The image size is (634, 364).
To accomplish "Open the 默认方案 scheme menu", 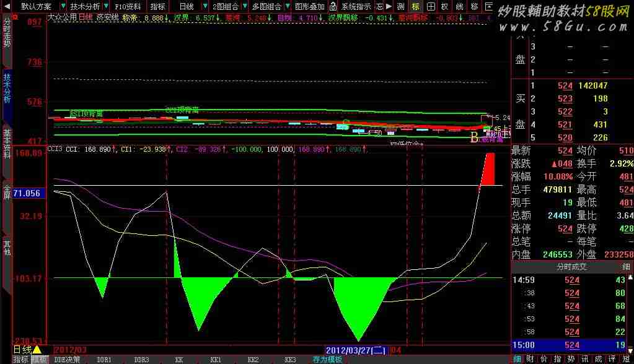I will (36, 6).
